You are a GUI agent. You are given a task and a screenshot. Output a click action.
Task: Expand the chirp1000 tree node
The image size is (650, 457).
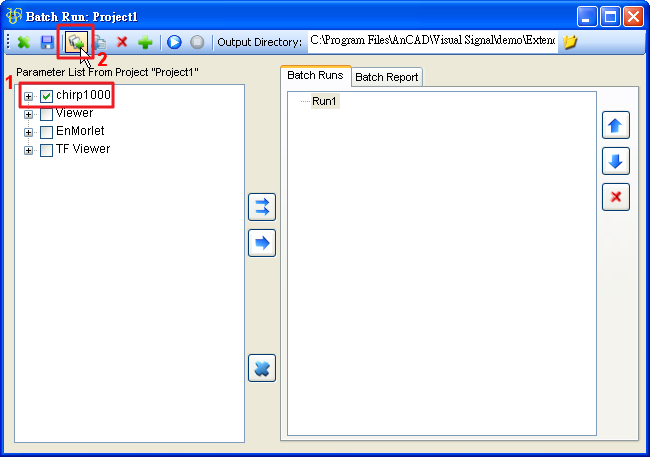click(x=29, y=97)
